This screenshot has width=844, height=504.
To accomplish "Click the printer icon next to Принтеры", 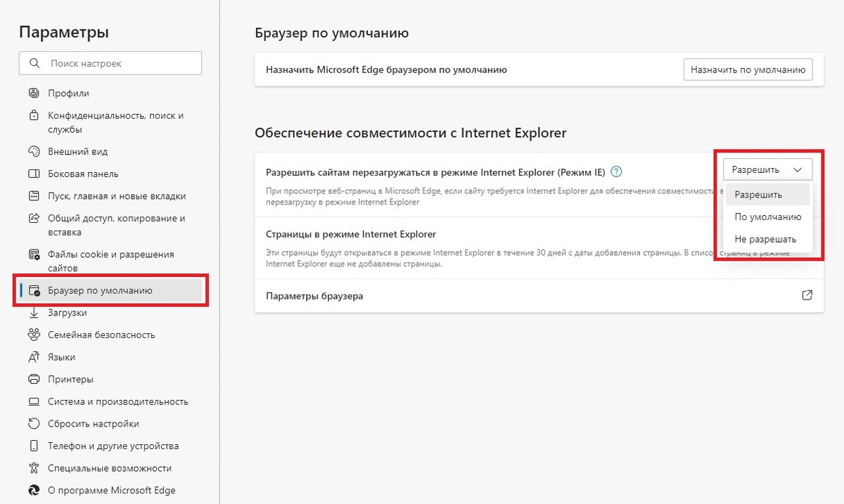I will 33,380.
